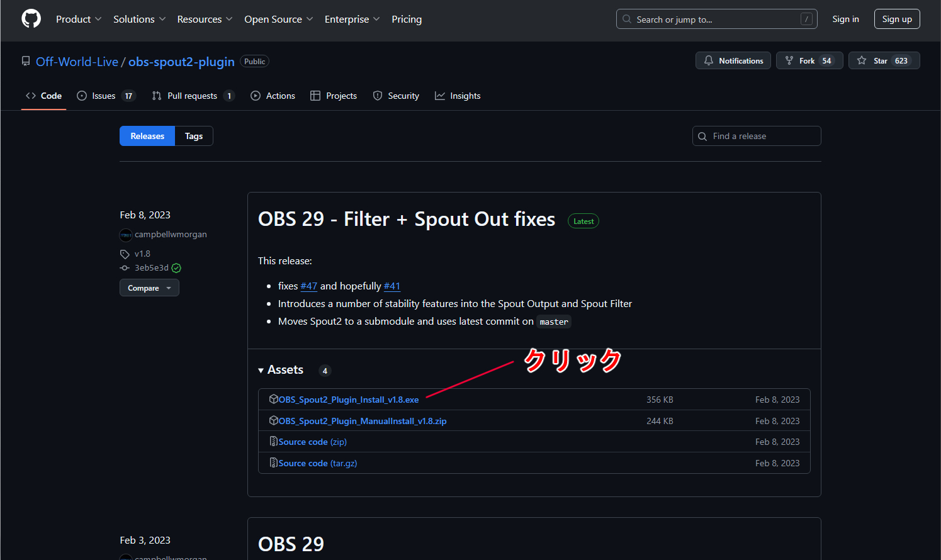The height and width of the screenshot is (560, 941).
Task: Click the Feb 3, 2023 release date
Action: (145, 540)
